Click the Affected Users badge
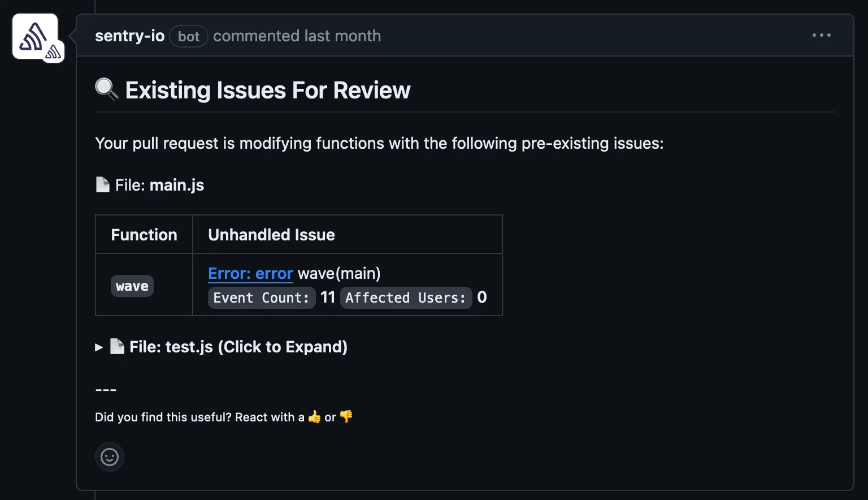Screen dimensions: 868x500 (x=405, y=298)
